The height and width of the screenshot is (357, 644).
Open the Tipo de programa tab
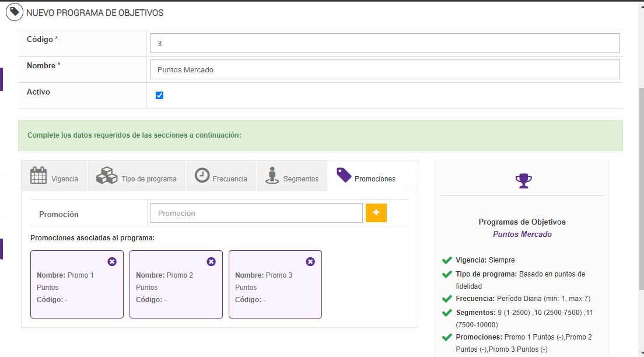coord(149,179)
